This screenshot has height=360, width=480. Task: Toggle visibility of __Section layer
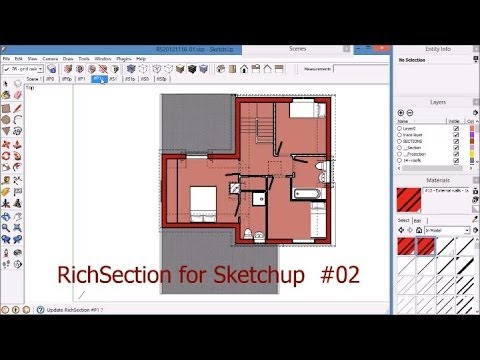(456, 148)
